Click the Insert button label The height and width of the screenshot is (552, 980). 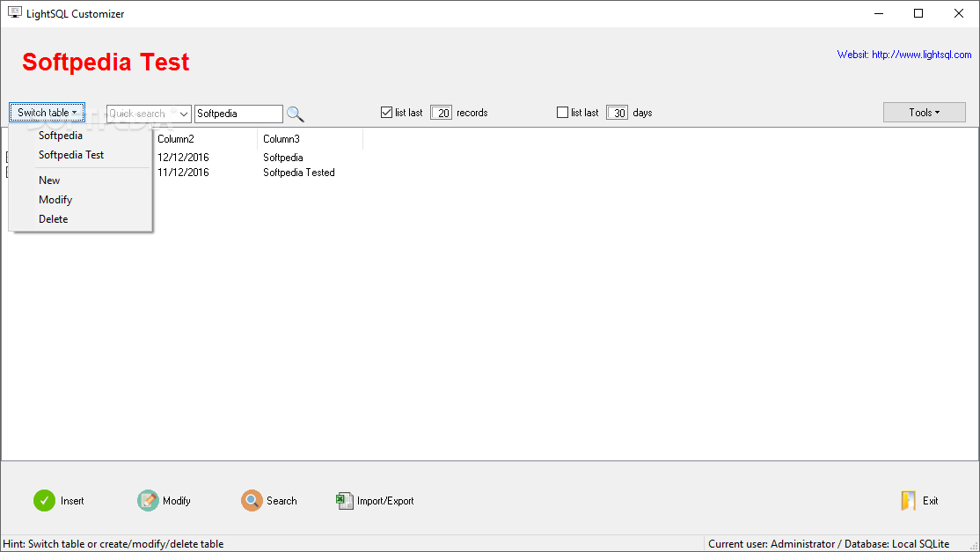coord(72,501)
